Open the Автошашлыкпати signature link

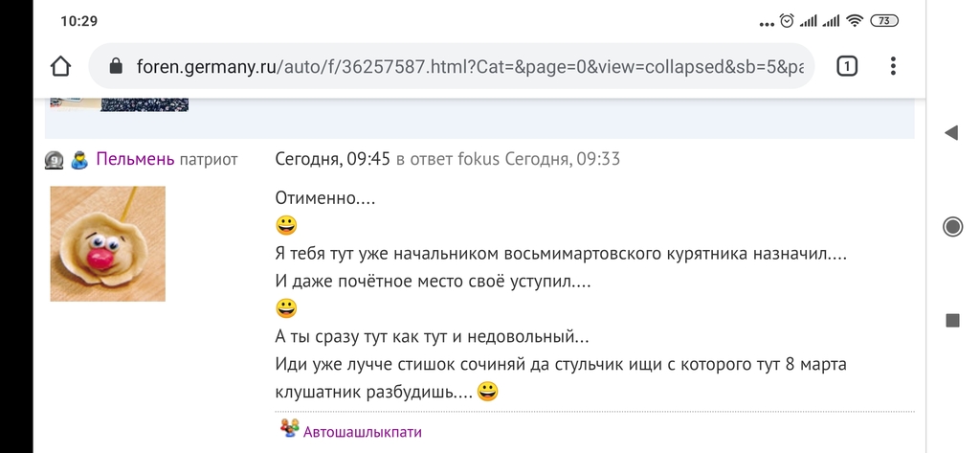pyautogui.click(x=363, y=432)
